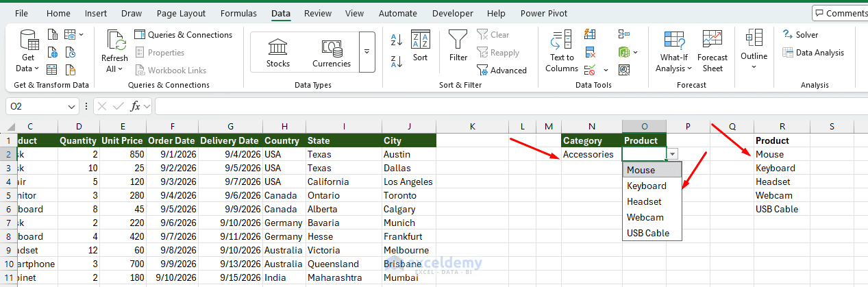868x287 pixels.
Task: Choose Webcam from the dropdown list
Action: 653,217
